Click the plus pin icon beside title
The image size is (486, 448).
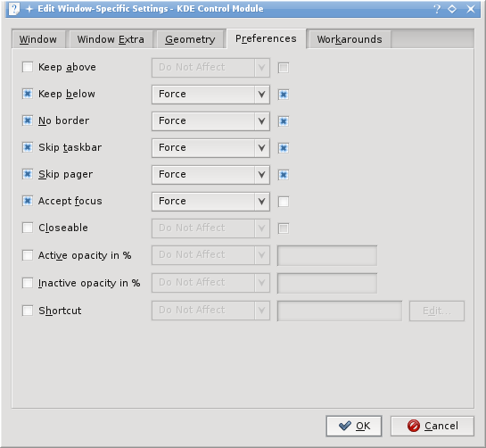point(29,9)
